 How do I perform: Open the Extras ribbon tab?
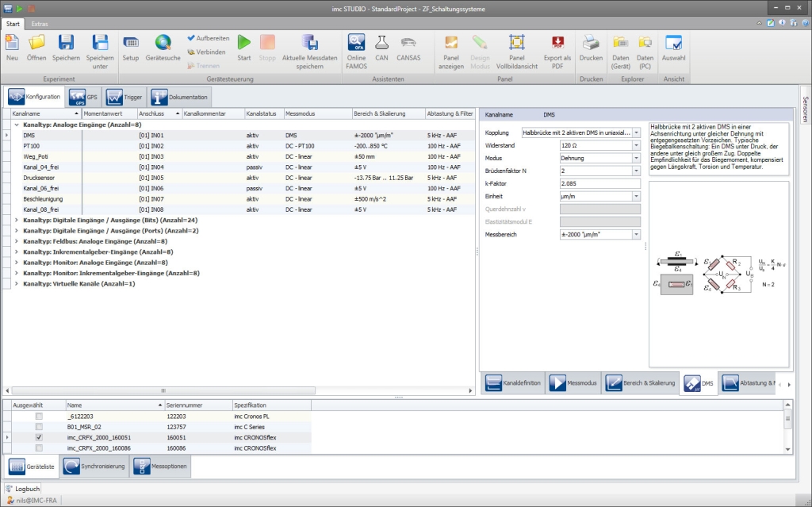click(x=39, y=24)
